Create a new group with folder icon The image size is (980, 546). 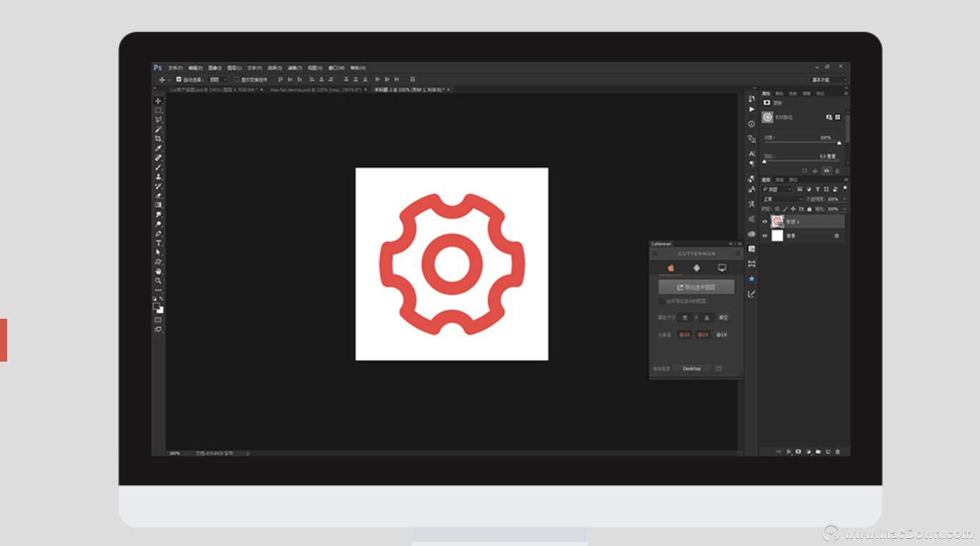tap(819, 452)
